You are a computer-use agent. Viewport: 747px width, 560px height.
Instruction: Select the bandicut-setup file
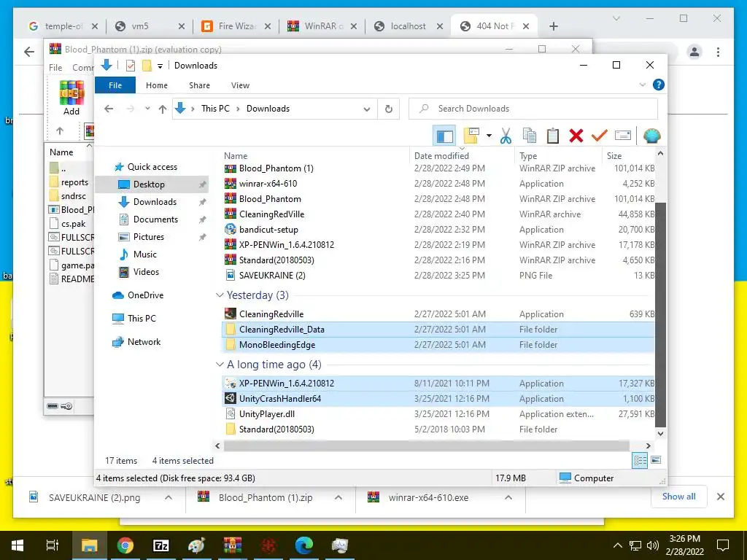pos(438,230)
